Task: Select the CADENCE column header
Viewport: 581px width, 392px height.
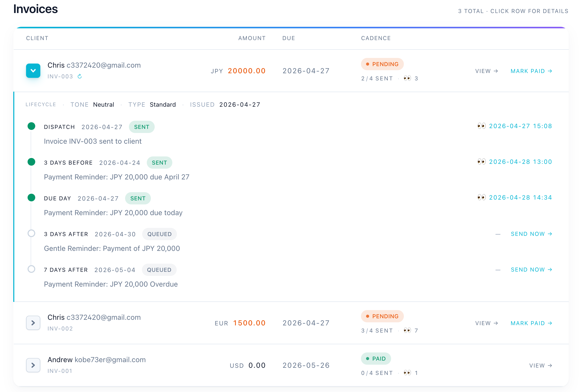Action: (376, 38)
